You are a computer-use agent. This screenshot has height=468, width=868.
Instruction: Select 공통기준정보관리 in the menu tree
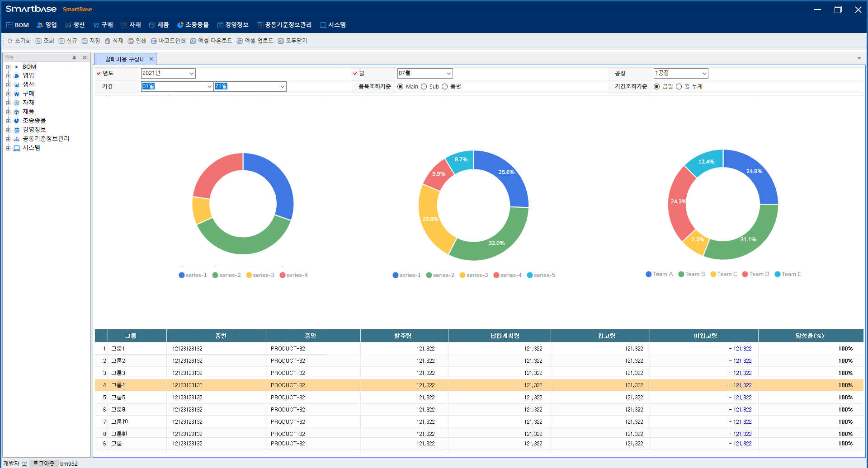(x=46, y=139)
